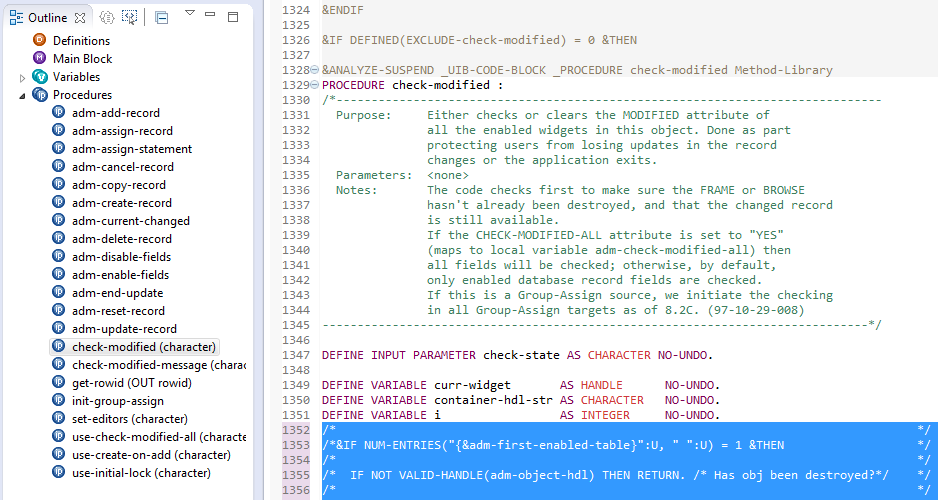The width and height of the screenshot is (938, 500).
Task: Click the '&ENDIF' line 1324
Action: pos(342,10)
